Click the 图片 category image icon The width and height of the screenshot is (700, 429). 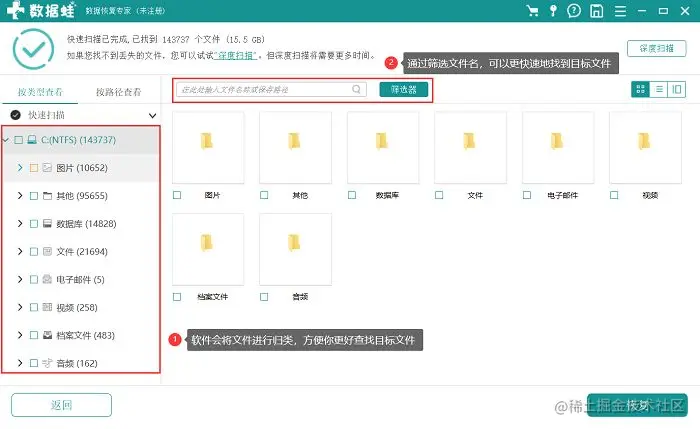pos(47,168)
